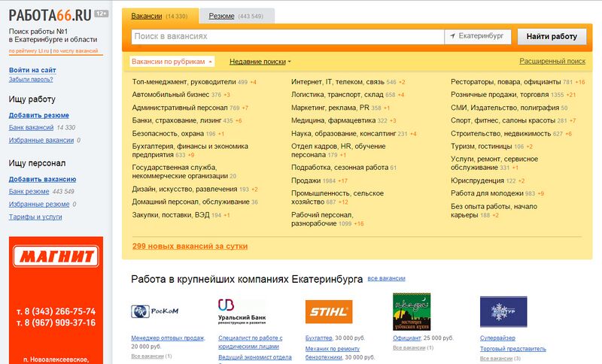Switch to the Вакансии tab
602x364 pixels.
(147, 16)
